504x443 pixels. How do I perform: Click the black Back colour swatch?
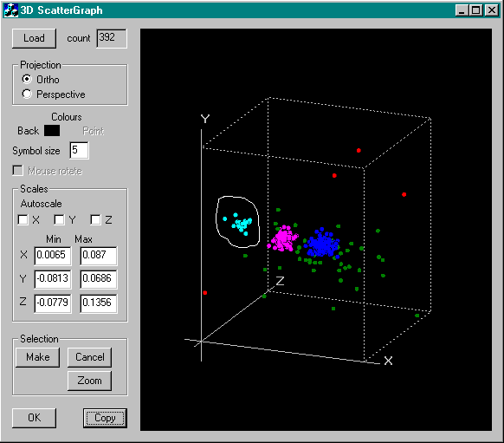(x=52, y=131)
